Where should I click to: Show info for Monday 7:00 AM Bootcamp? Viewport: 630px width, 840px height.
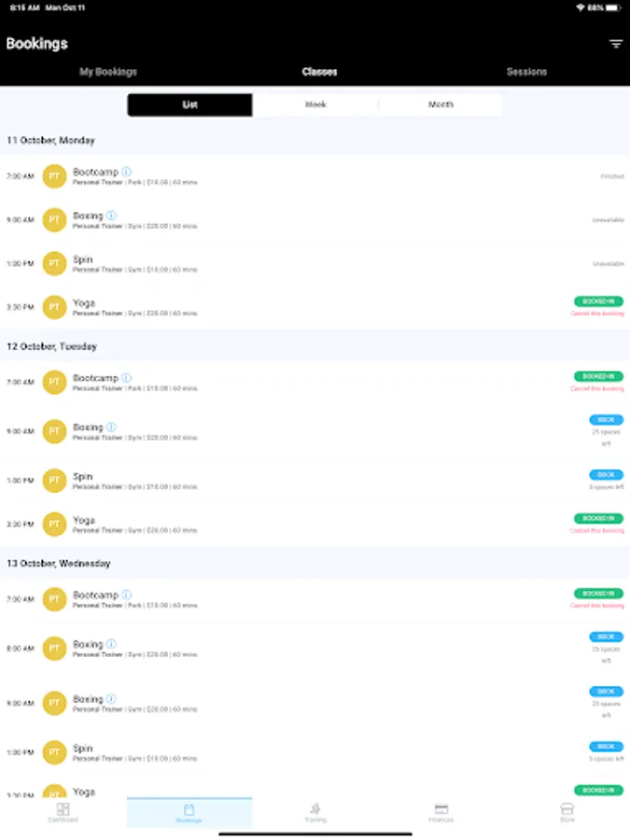(126, 172)
